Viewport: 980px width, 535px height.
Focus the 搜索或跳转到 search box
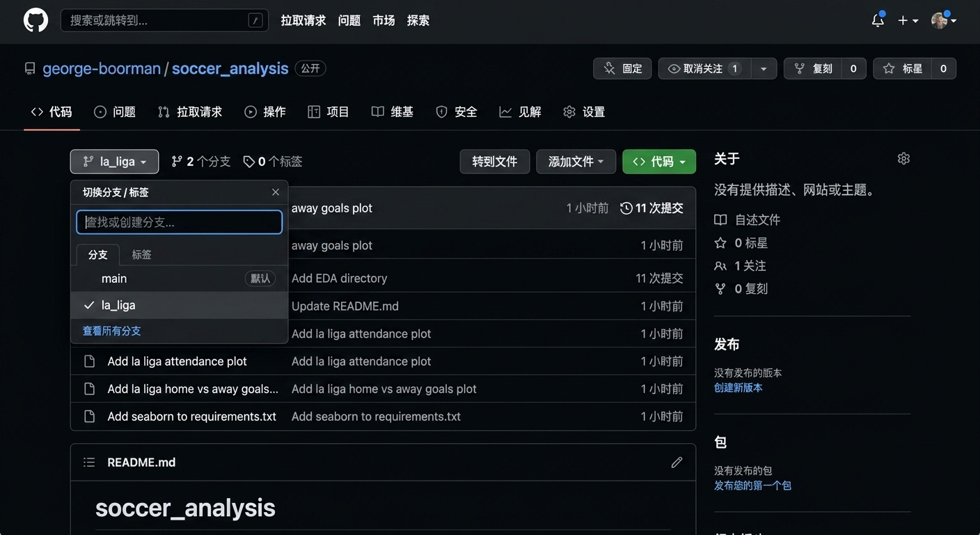tap(164, 20)
